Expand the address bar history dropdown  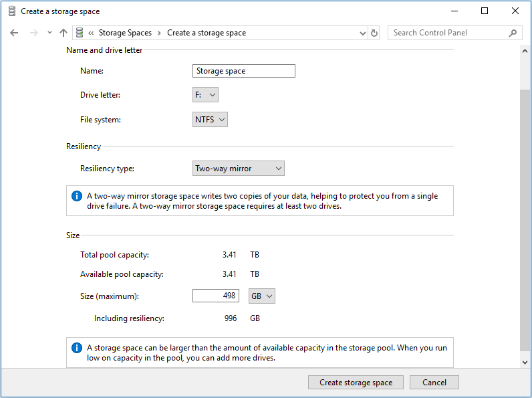coord(363,33)
